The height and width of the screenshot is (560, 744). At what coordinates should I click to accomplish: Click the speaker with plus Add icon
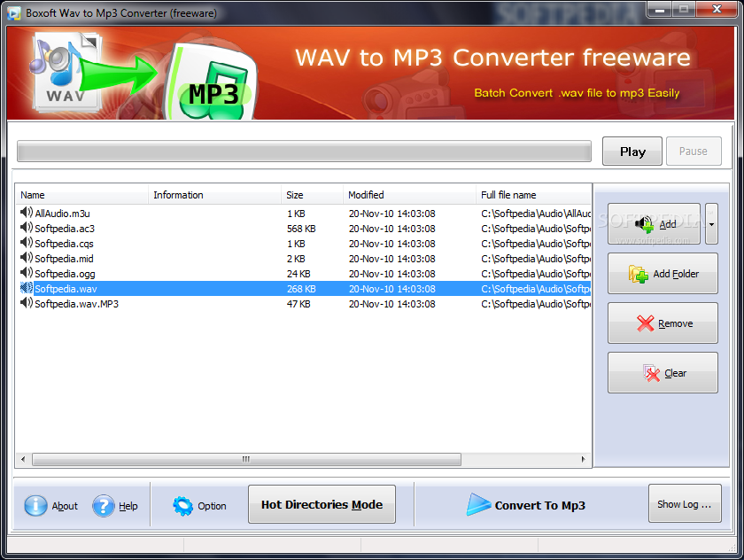(x=645, y=224)
